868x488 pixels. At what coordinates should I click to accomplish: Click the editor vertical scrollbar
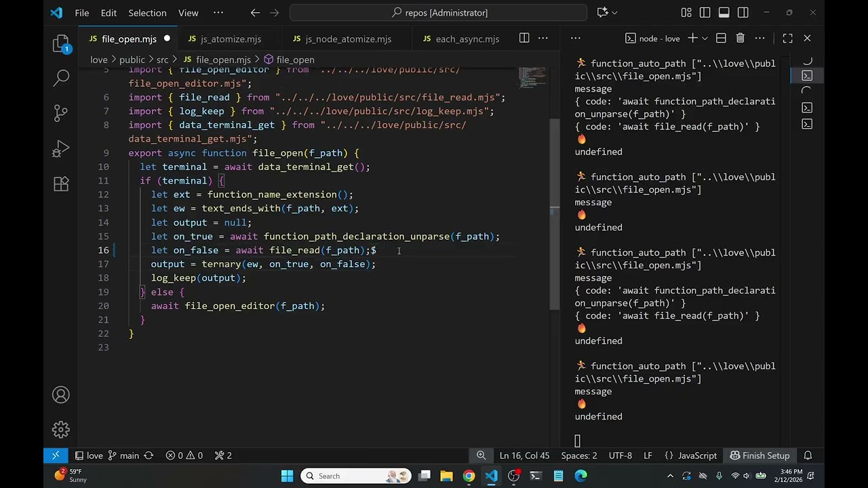555,213
